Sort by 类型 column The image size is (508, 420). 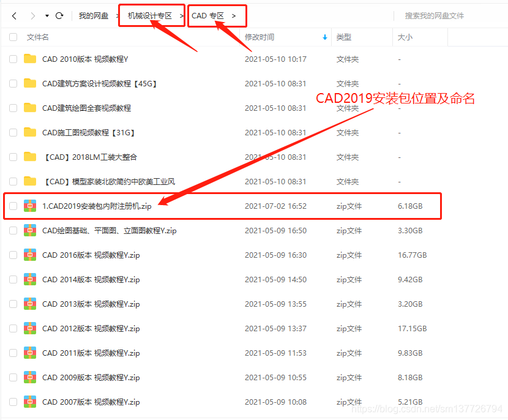point(344,37)
